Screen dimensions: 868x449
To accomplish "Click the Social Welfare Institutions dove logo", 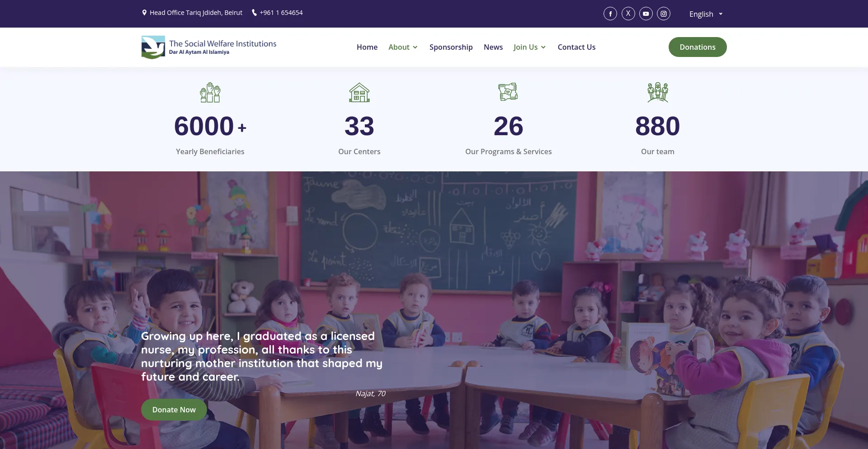I will 153,47.
